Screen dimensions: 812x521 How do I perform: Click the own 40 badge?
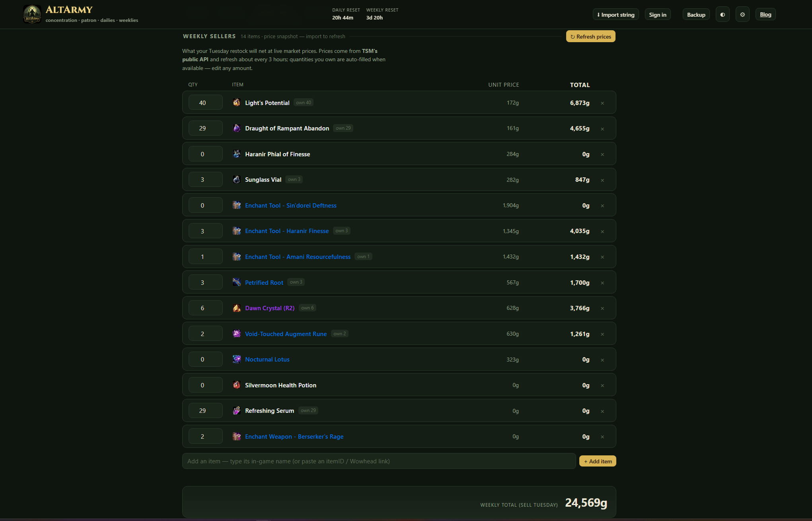[304, 103]
